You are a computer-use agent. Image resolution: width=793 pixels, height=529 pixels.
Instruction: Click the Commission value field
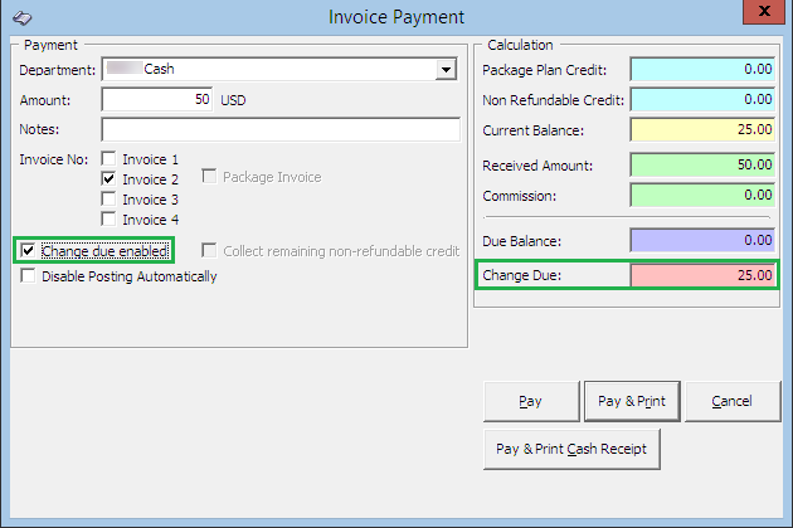click(x=702, y=195)
